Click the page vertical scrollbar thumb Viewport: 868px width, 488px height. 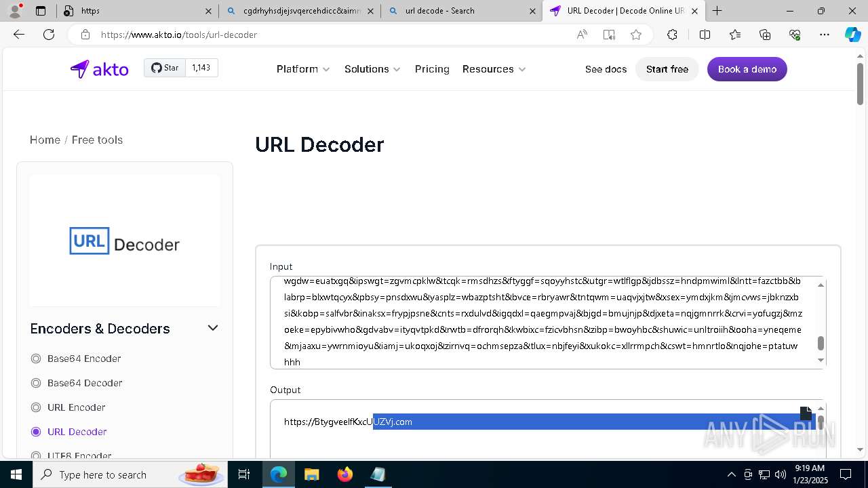click(x=861, y=84)
